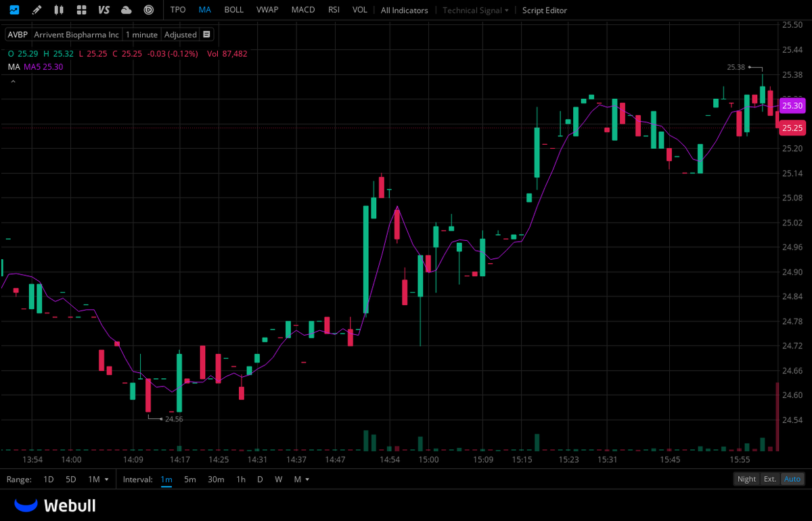Image resolution: width=812 pixels, height=521 pixels.
Task: Toggle the TPO indicator
Action: coord(178,10)
